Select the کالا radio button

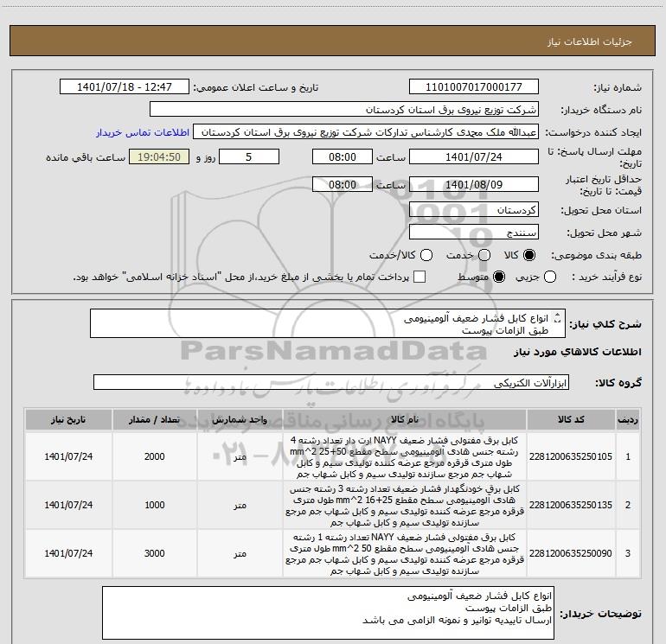(529, 255)
